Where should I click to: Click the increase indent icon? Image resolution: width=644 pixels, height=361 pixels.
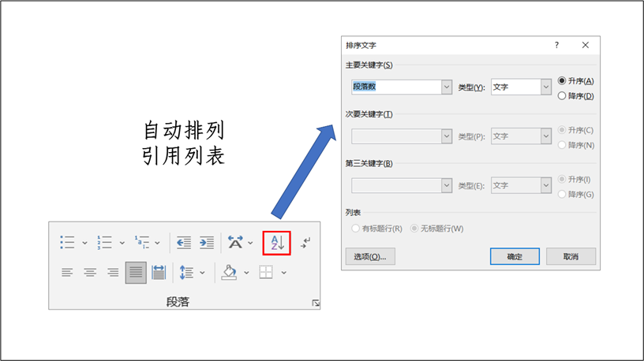pos(206,243)
